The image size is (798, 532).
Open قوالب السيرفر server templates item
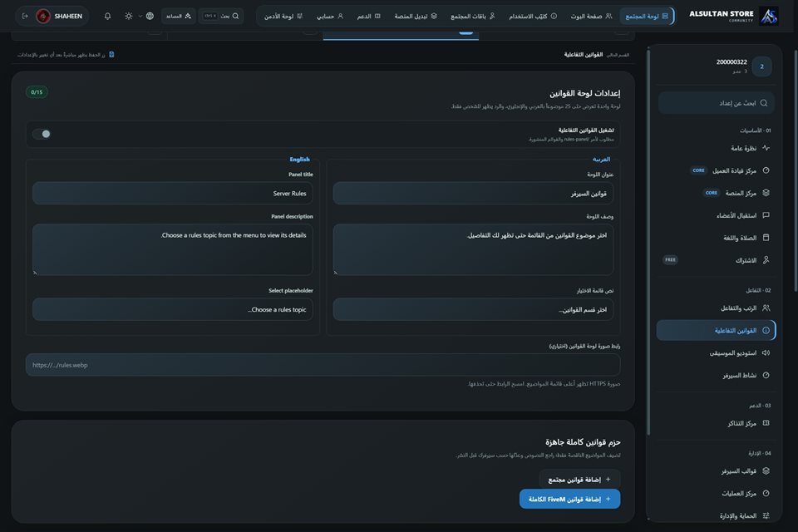[x=715, y=471]
